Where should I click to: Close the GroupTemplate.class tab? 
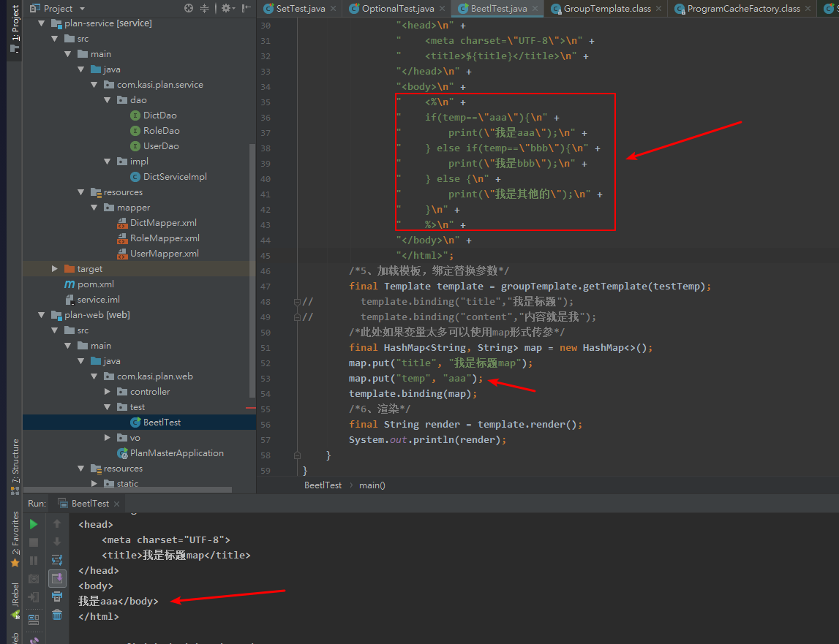click(658, 9)
